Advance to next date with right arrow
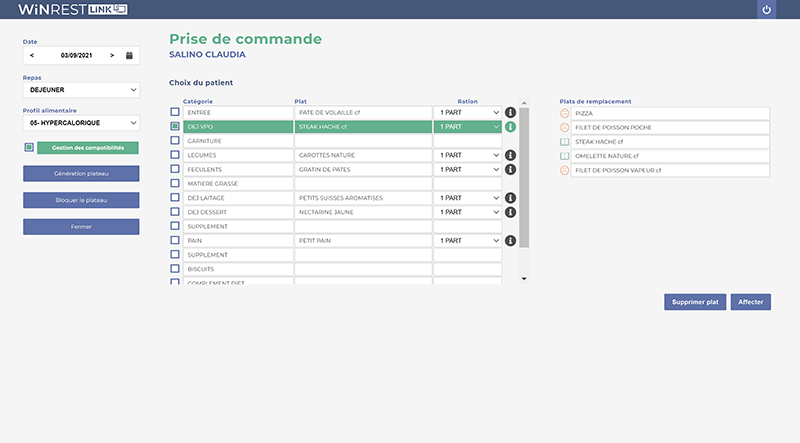800x443 pixels. [112, 56]
